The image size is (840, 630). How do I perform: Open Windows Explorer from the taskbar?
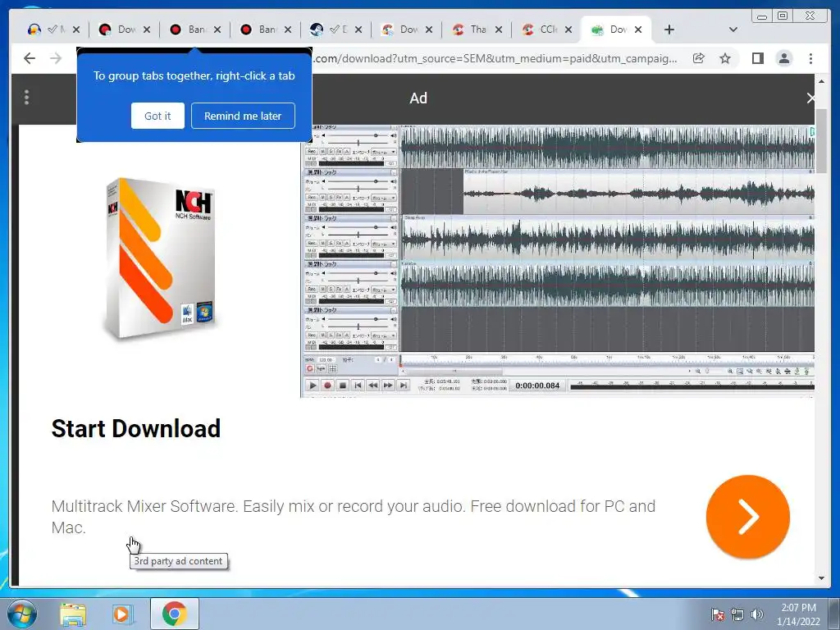pyautogui.click(x=73, y=614)
